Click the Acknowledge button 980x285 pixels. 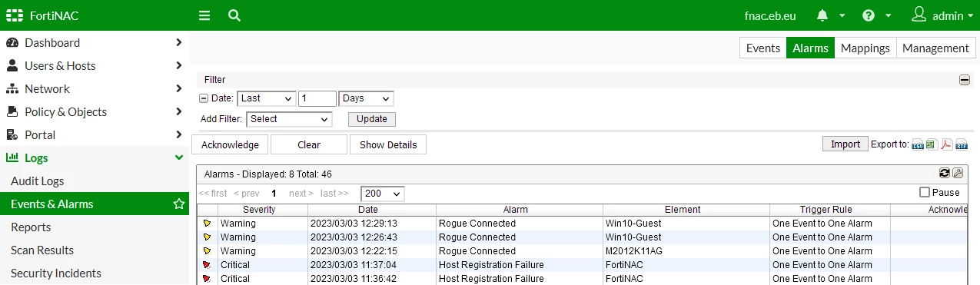[x=230, y=144]
